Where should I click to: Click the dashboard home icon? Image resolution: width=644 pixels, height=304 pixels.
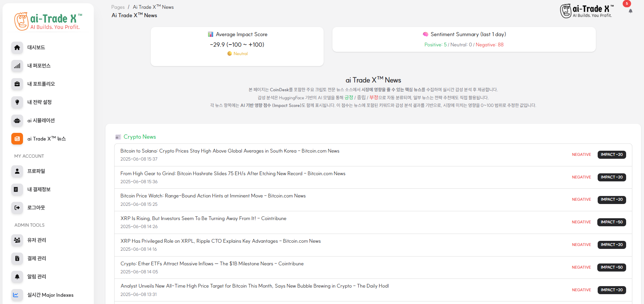[x=17, y=47]
